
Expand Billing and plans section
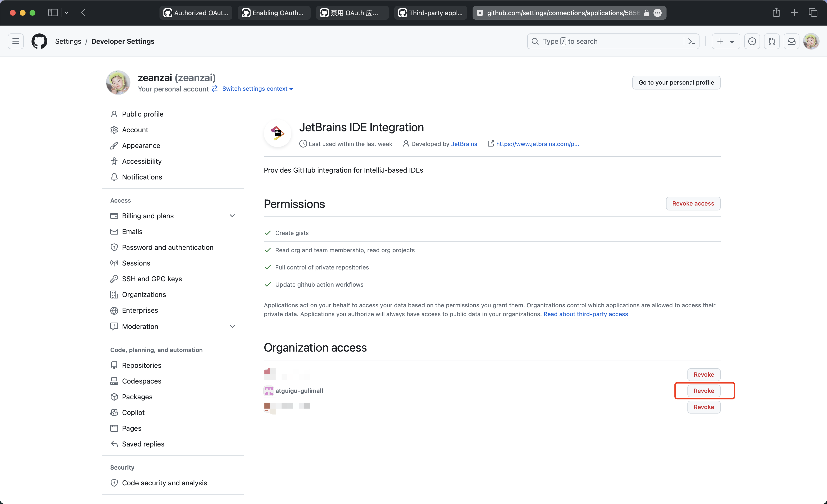pos(232,216)
